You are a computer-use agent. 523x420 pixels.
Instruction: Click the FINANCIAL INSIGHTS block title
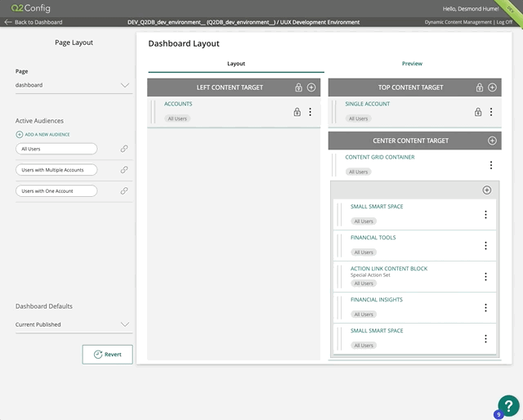[377, 300]
